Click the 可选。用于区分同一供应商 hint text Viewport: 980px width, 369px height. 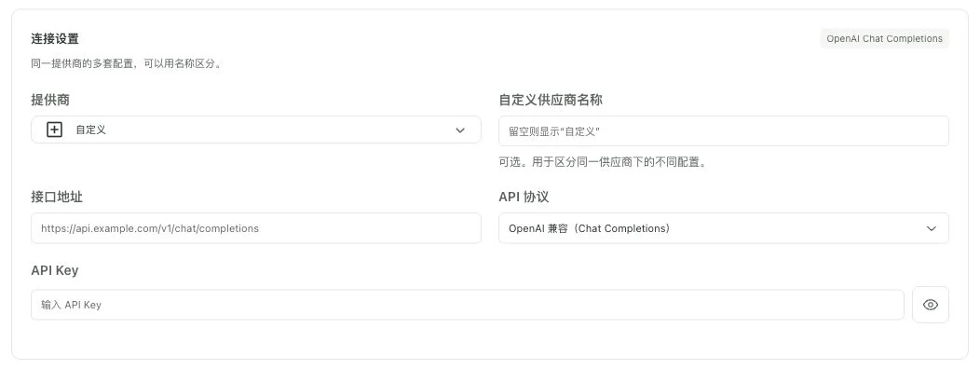[603, 163]
